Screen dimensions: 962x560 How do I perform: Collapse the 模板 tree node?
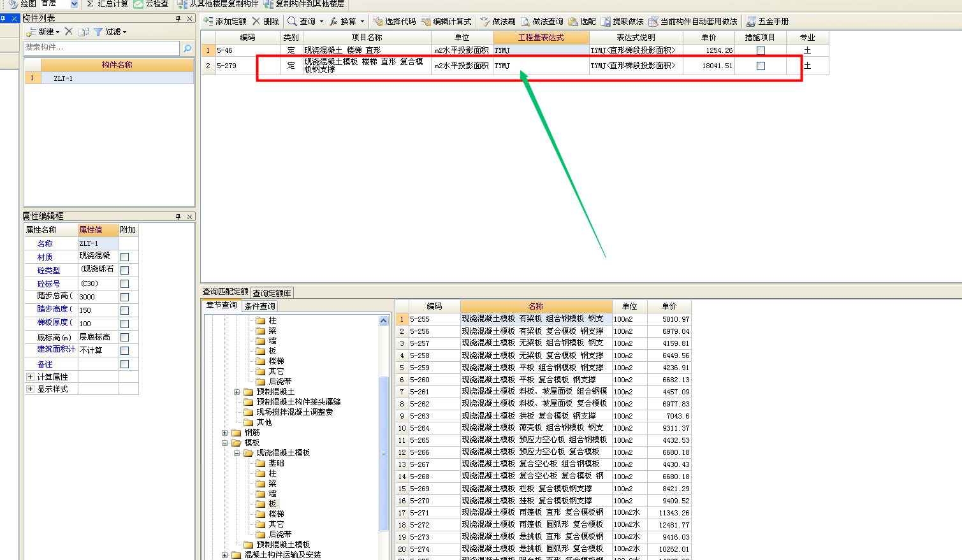224,443
